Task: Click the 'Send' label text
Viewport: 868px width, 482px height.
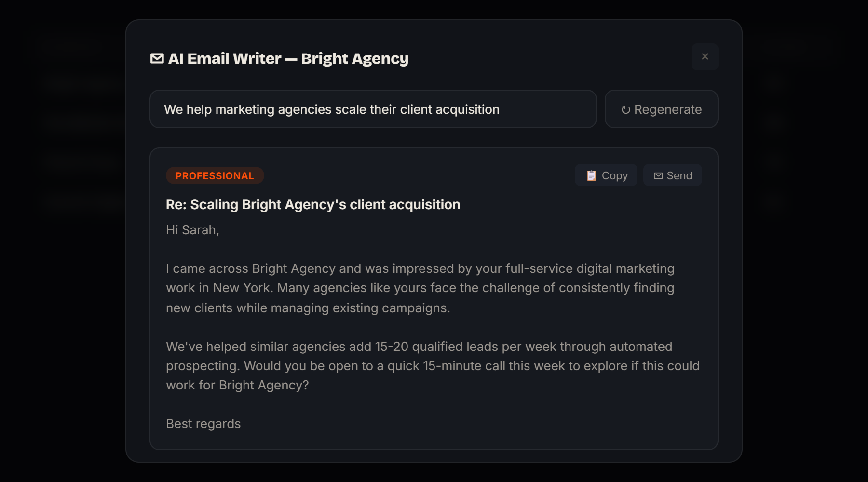Action: pos(679,176)
